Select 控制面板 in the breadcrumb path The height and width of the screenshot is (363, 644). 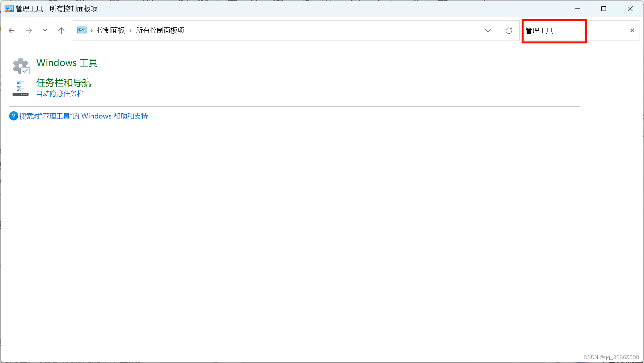(111, 30)
